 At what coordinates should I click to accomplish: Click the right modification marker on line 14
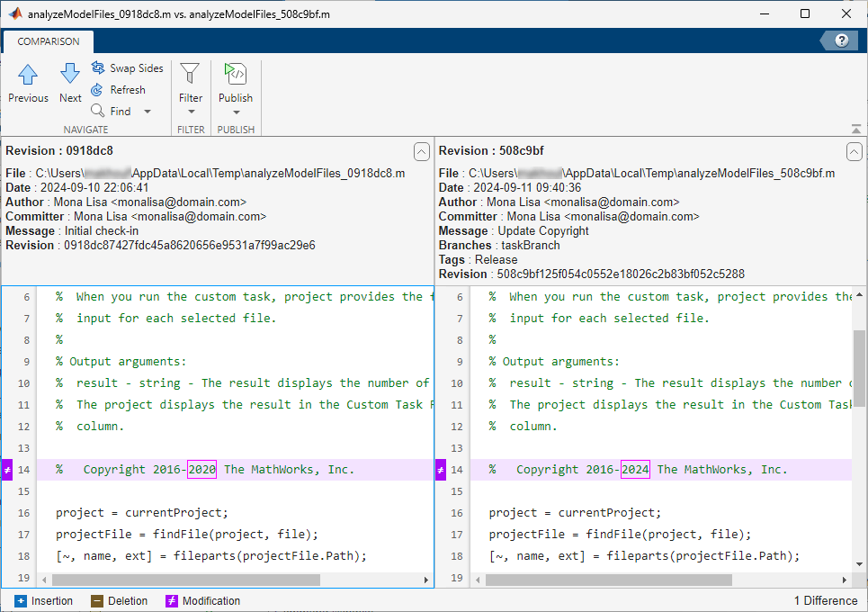point(441,470)
